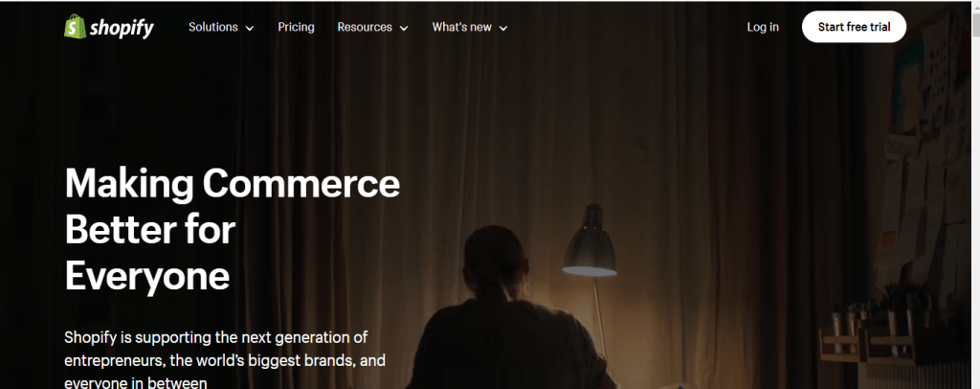Click the shopify wordmark text
Image resolution: width=980 pixels, height=389 pixels.
122,28
